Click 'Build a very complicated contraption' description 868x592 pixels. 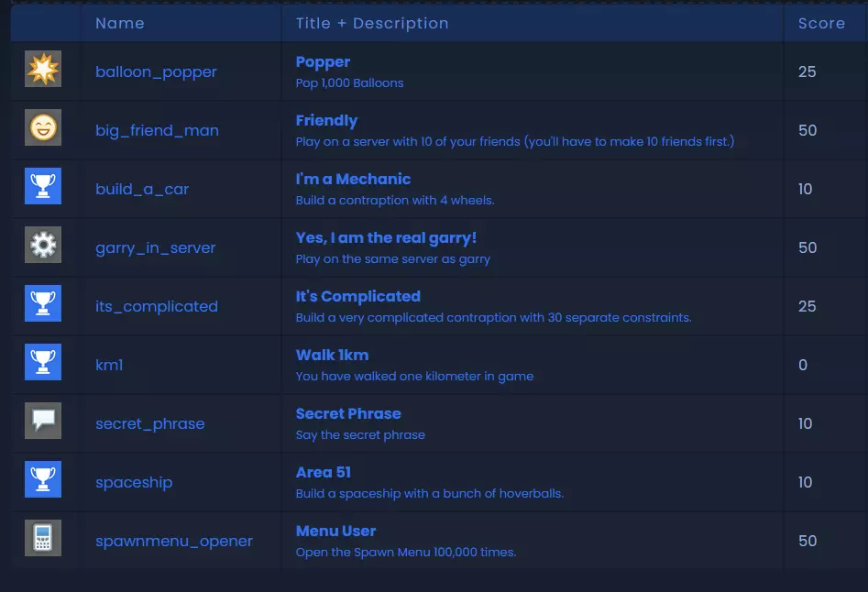[x=493, y=318]
